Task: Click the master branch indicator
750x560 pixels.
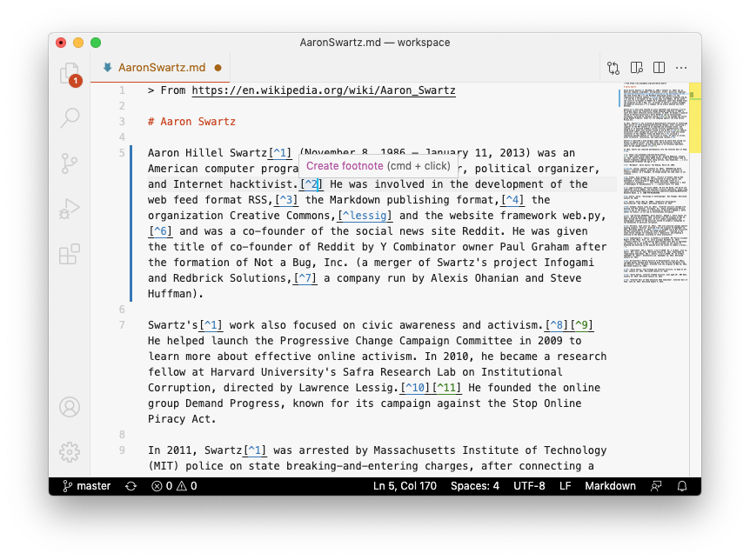Action: tap(87, 486)
